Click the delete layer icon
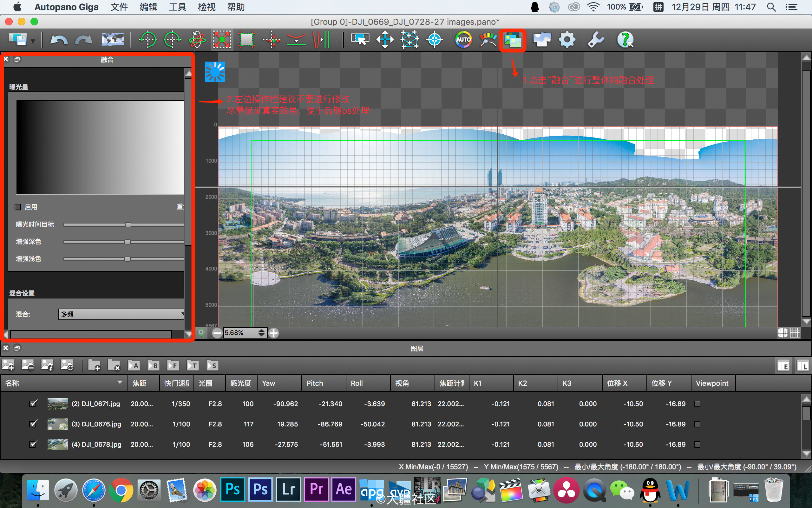The height and width of the screenshot is (508, 812). (114, 365)
